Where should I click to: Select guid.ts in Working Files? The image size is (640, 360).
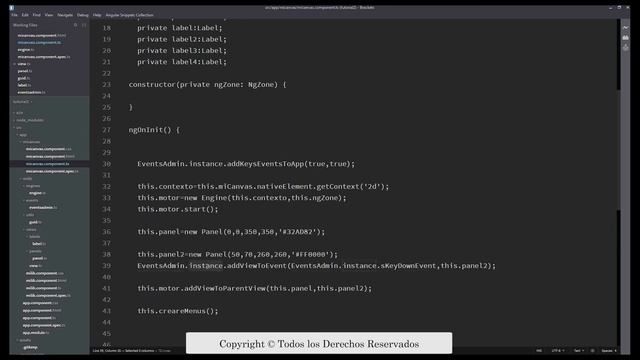click(x=24, y=78)
